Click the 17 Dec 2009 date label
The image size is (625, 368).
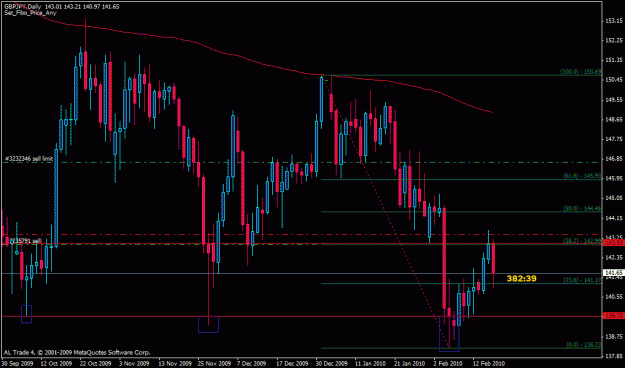coord(293,363)
